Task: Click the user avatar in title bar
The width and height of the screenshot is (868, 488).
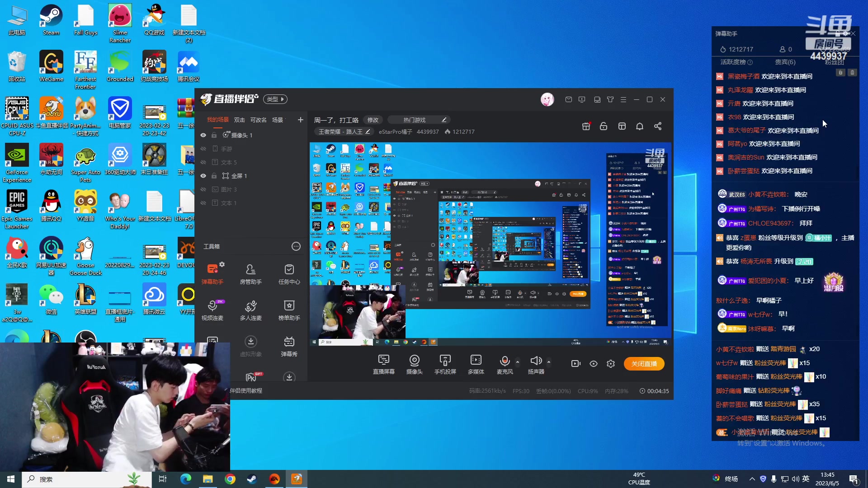Action: (x=547, y=99)
